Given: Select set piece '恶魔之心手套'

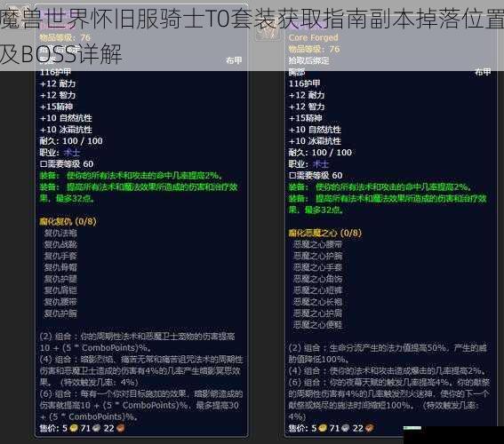Looking at the screenshot, I should pyautogui.click(x=317, y=267).
